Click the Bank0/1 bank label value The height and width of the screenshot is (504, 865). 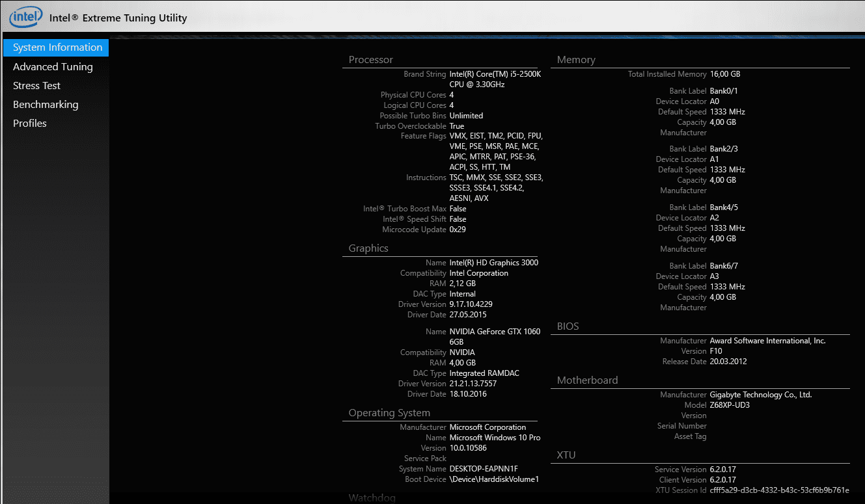point(724,91)
